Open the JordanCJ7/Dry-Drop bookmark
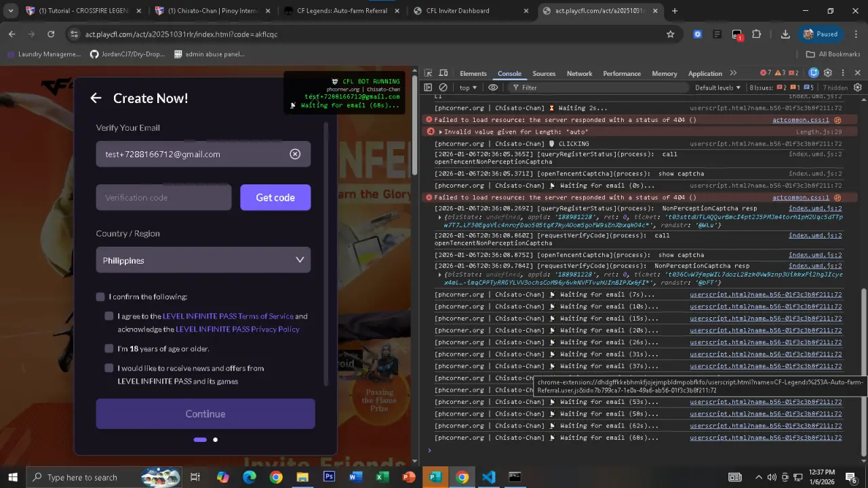 point(128,54)
